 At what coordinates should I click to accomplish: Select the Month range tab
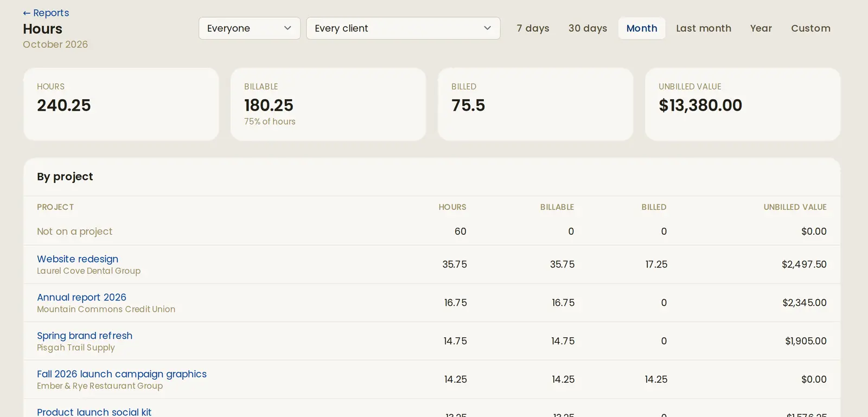pos(642,28)
